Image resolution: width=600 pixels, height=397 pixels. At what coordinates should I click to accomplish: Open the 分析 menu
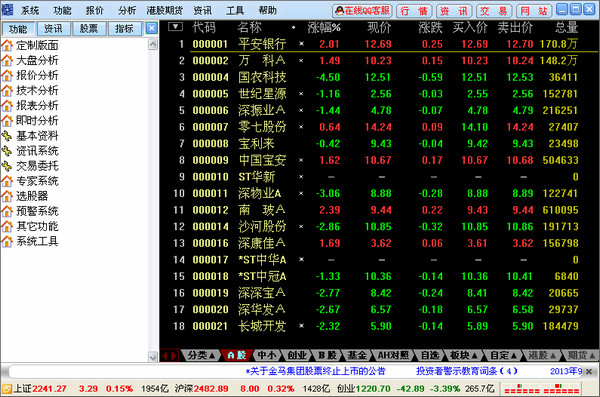pos(127,10)
